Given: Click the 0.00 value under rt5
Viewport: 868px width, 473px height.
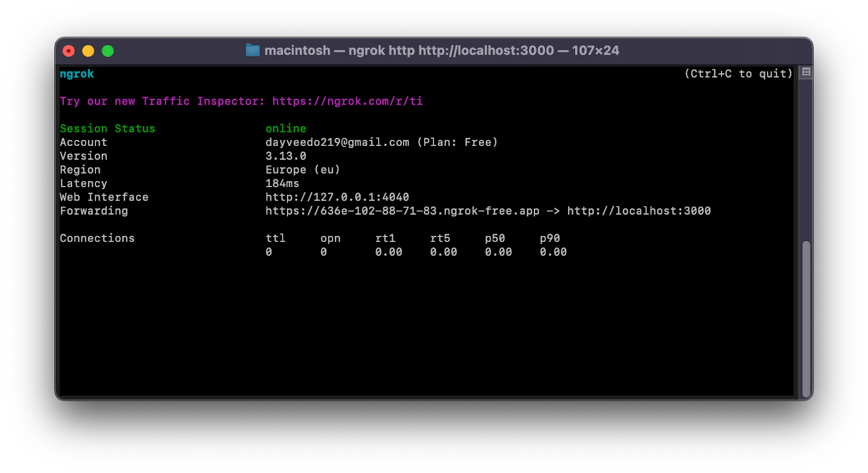Looking at the screenshot, I should (443, 252).
